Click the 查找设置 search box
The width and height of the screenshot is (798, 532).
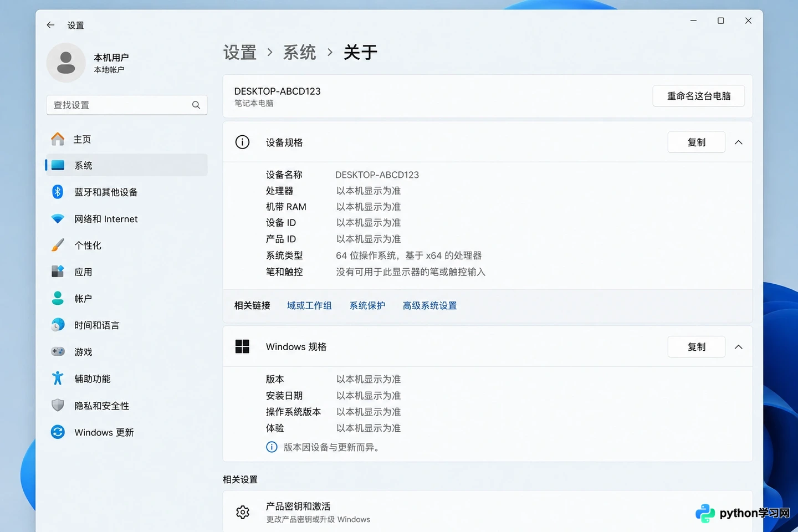[127, 105]
